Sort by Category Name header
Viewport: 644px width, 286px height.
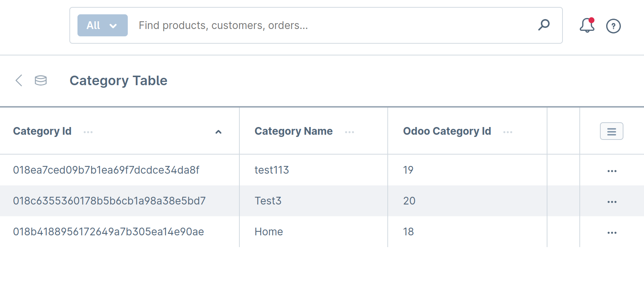[293, 131]
